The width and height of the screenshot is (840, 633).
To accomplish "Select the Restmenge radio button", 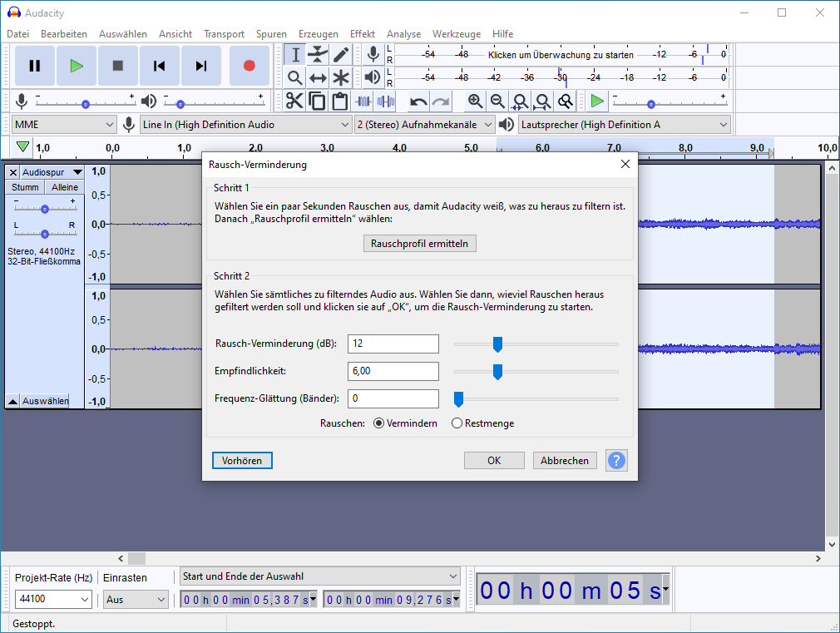I will tap(457, 423).
